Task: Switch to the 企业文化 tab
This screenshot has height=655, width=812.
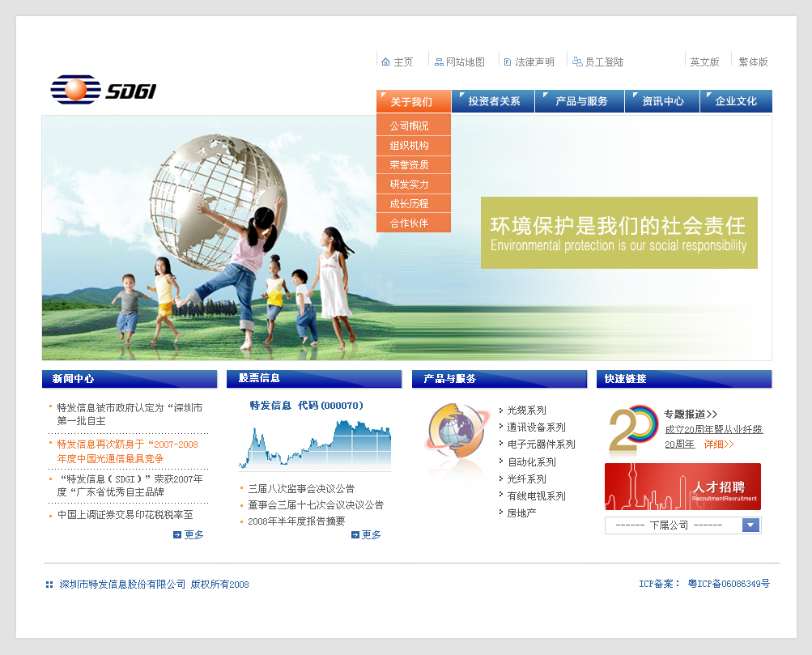Action: tap(736, 102)
